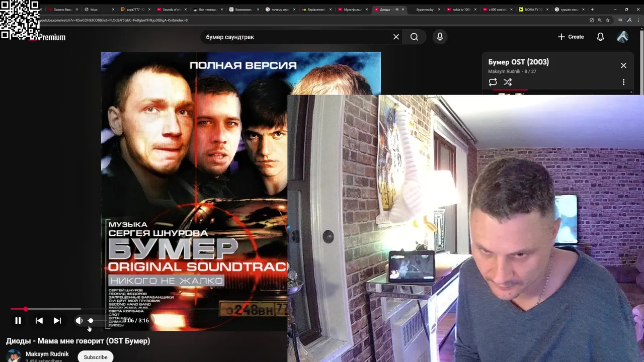Switch to the 'Все ненавид' browser tab
This screenshot has height=362, width=644.
207,10
